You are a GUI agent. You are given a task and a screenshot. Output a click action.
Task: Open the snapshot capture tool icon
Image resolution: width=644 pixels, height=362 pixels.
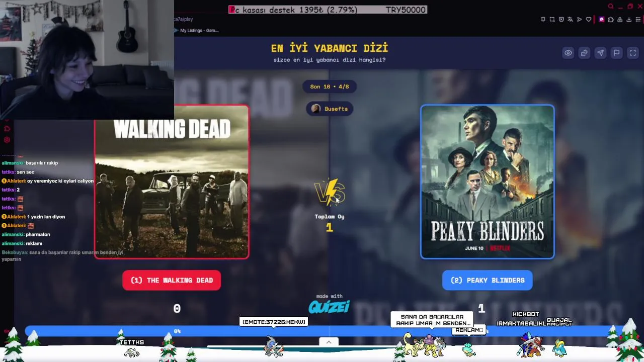(552, 20)
